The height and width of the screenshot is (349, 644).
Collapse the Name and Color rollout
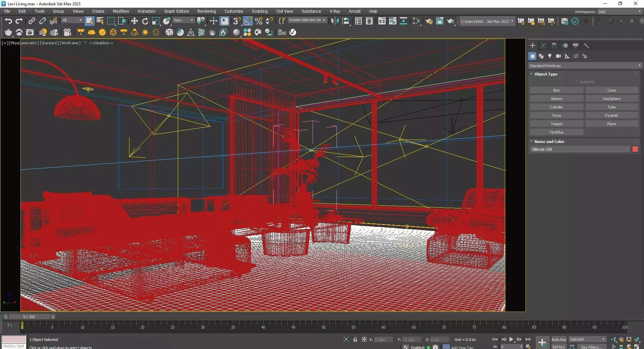pos(549,142)
